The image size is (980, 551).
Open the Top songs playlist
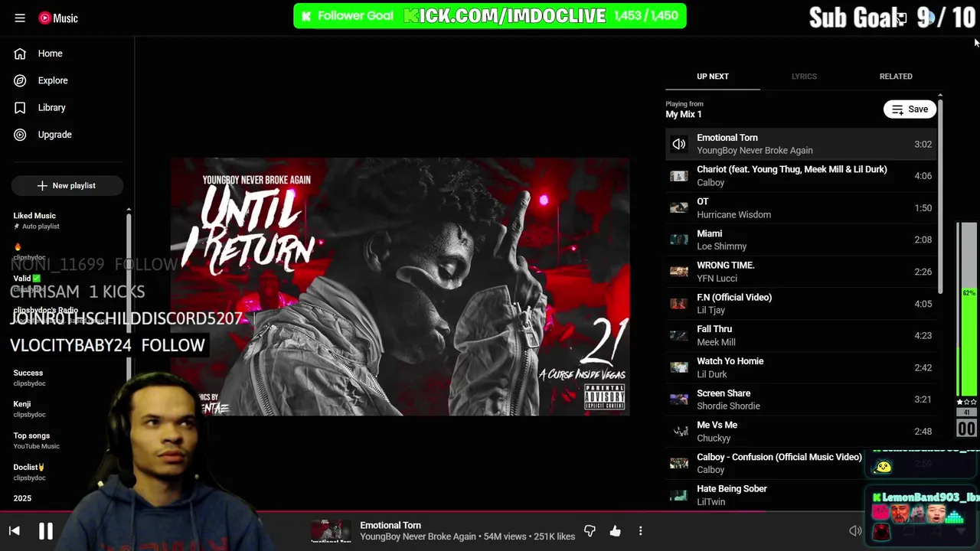[x=67, y=440]
